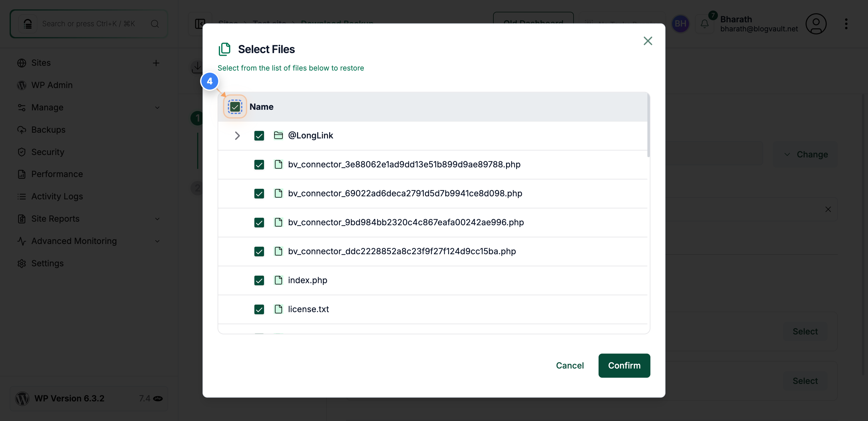View Activity Logs
868x421 pixels.
click(57, 196)
